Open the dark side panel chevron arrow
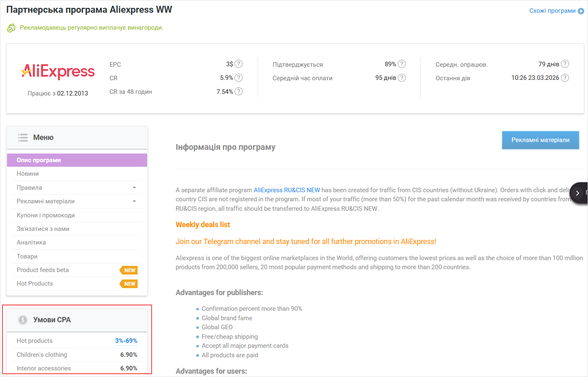Viewport: 588px width, 377px height. pos(578,193)
